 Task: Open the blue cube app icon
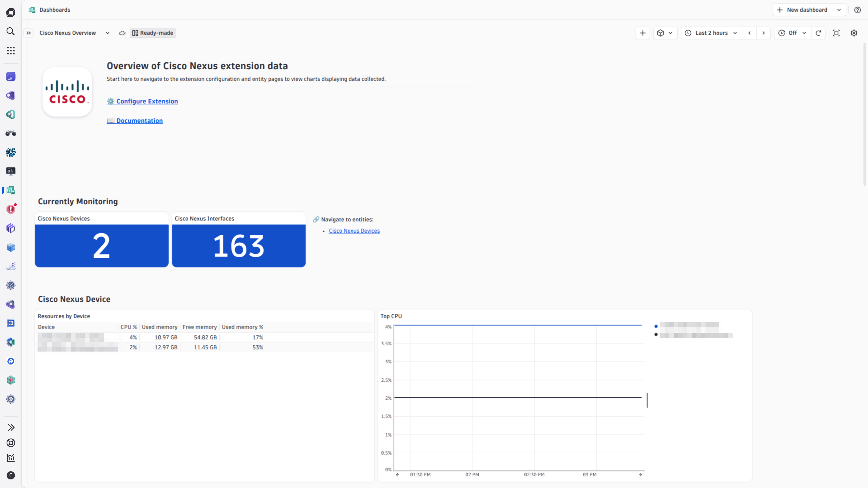click(11, 247)
